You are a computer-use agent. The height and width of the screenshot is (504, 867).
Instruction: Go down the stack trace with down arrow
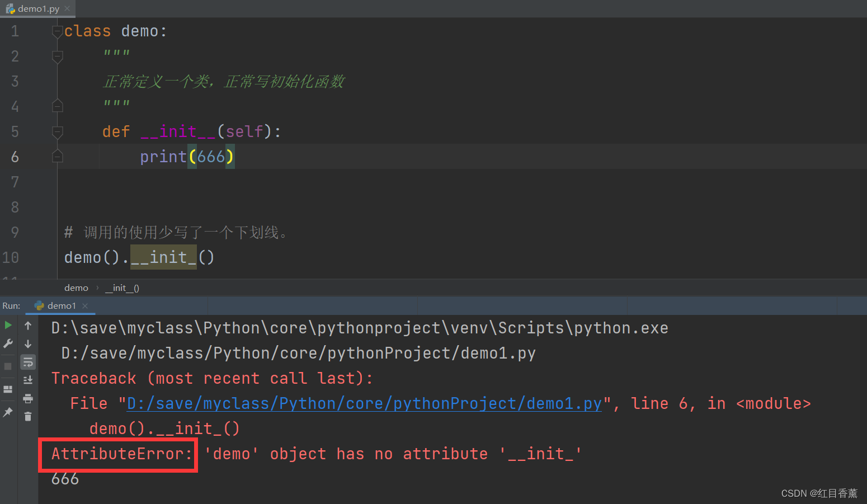28,344
